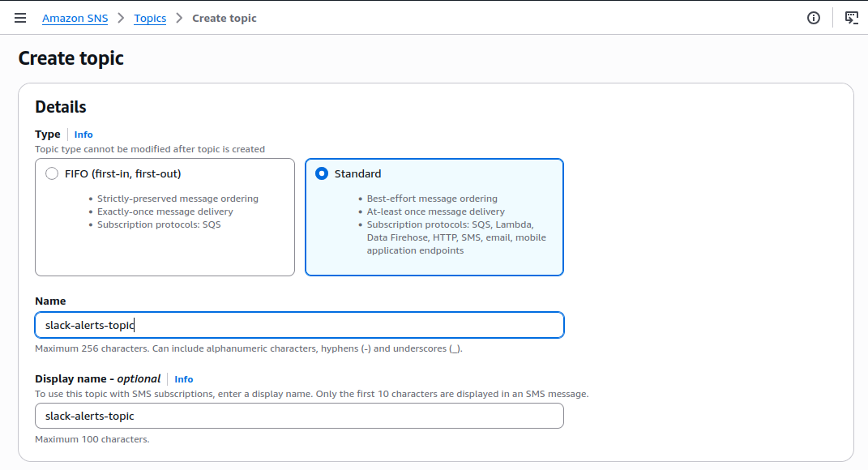Open the Info link beside Type
This screenshot has height=470, width=868.
[x=83, y=135]
